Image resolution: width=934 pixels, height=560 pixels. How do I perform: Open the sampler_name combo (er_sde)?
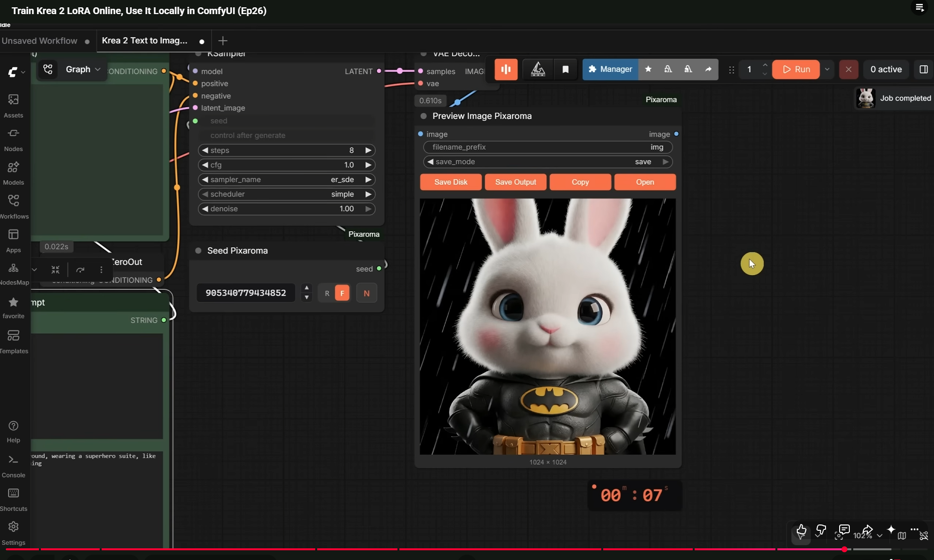[x=287, y=180]
